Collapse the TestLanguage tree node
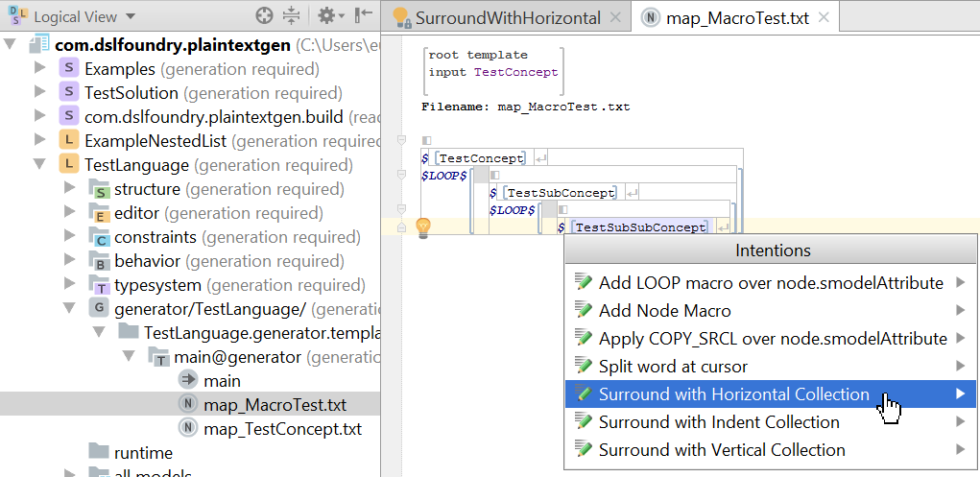The height and width of the screenshot is (477, 980). (x=39, y=165)
